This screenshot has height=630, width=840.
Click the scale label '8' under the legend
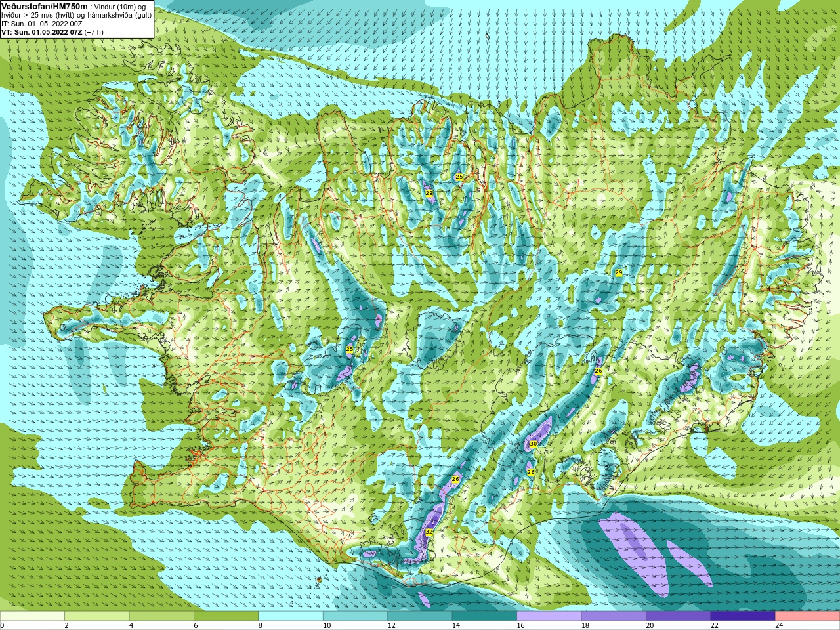click(261, 625)
